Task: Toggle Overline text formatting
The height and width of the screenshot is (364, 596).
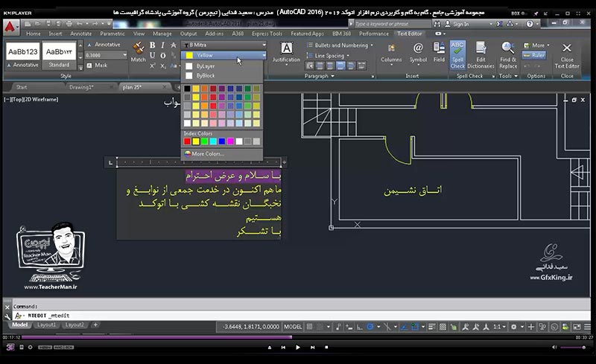Action: click(x=162, y=56)
